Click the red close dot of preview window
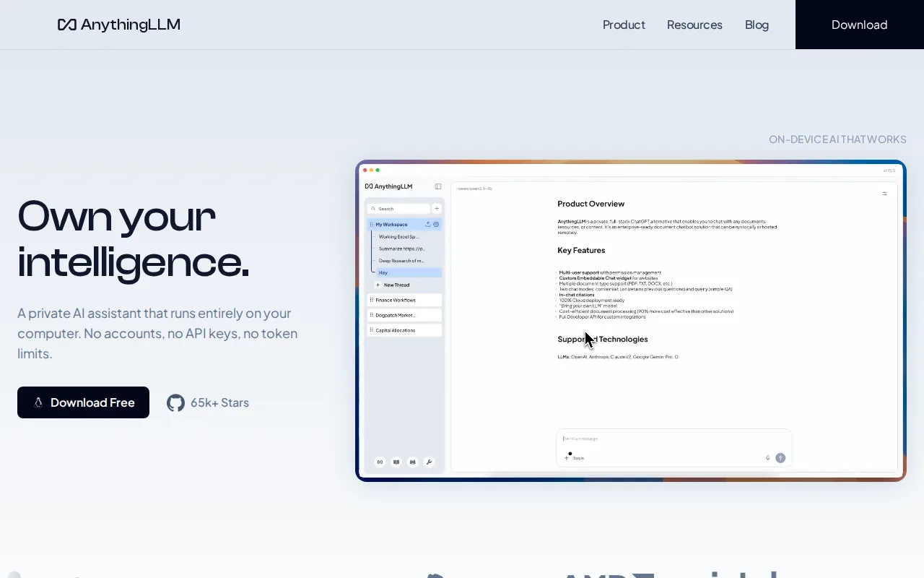This screenshot has width=924, height=578. point(365,170)
